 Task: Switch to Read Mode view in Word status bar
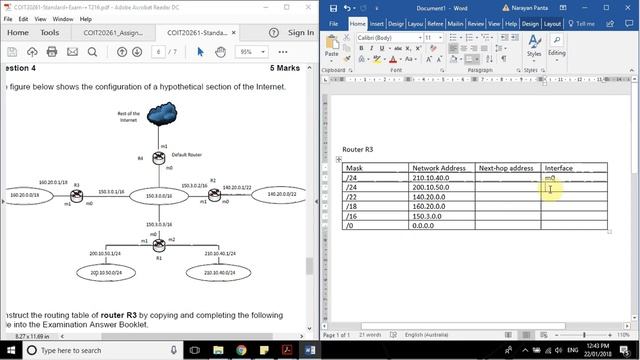pyautogui.click(x=508, y=335)
